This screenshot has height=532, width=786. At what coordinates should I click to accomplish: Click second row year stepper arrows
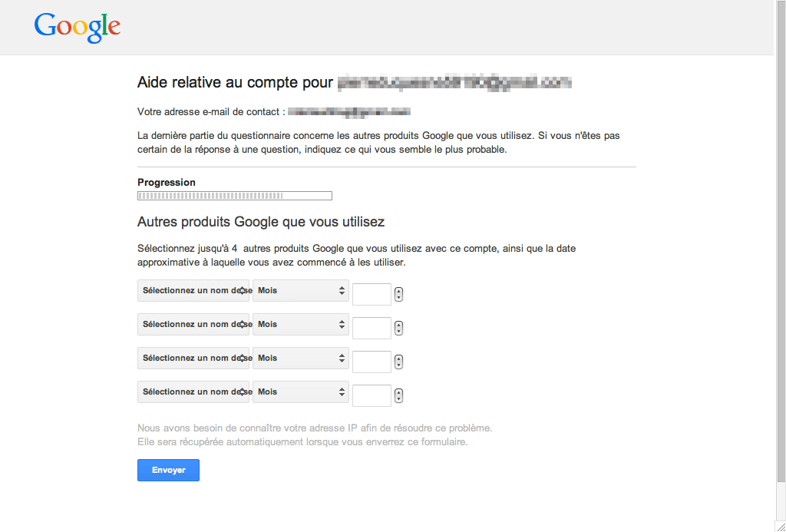[x=398, y=328]
